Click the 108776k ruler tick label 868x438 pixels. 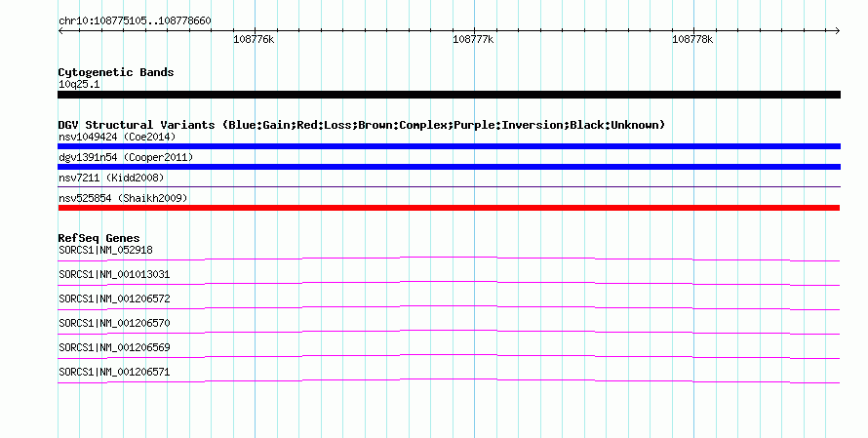(x=254, y=39)
